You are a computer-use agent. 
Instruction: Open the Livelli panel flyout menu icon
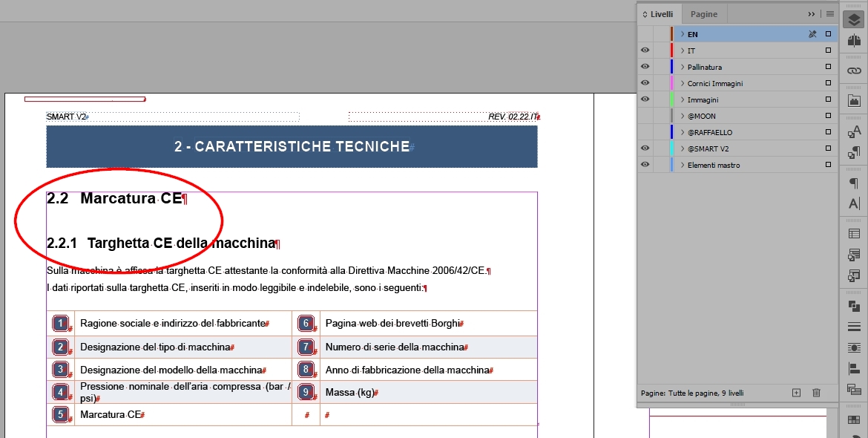pos(830,13)
